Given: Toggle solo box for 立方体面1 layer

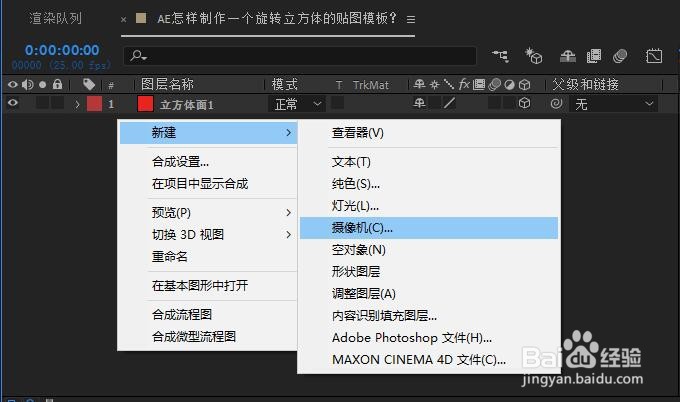Looking at the screenshot, I should [x=42, y=103].
